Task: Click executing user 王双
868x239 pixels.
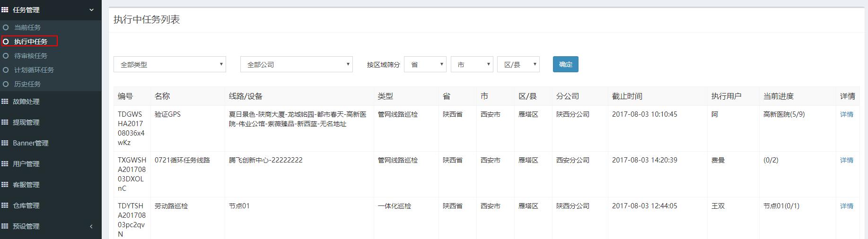Action: [x=718, y=206]
